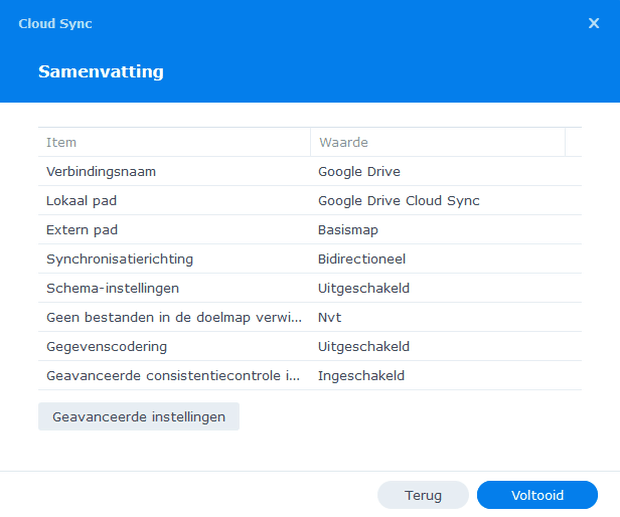Image resolution: width=620 pixels, height=517 pixels.
Task: Click the Nvt value
Action: pyautogui.click(x=329, y=317)
